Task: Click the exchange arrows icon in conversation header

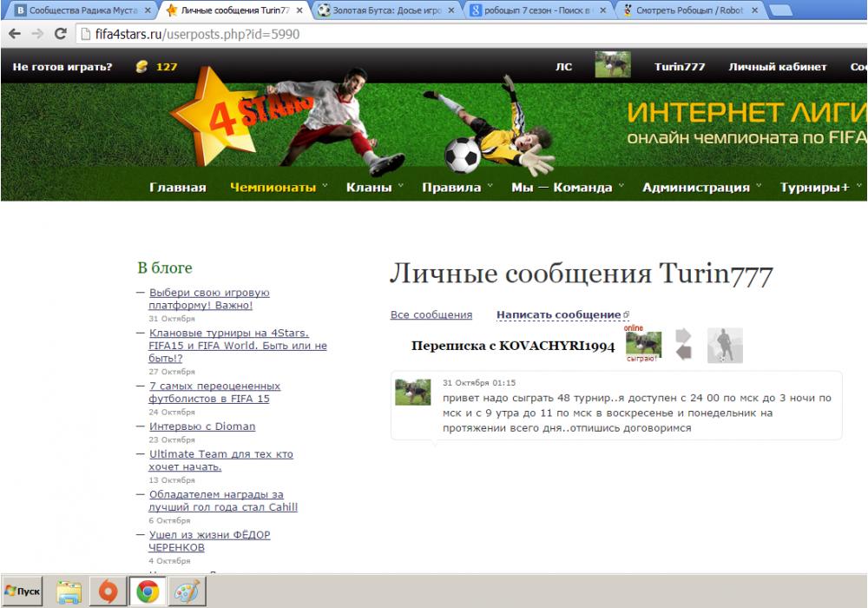Action: [684, 344]
